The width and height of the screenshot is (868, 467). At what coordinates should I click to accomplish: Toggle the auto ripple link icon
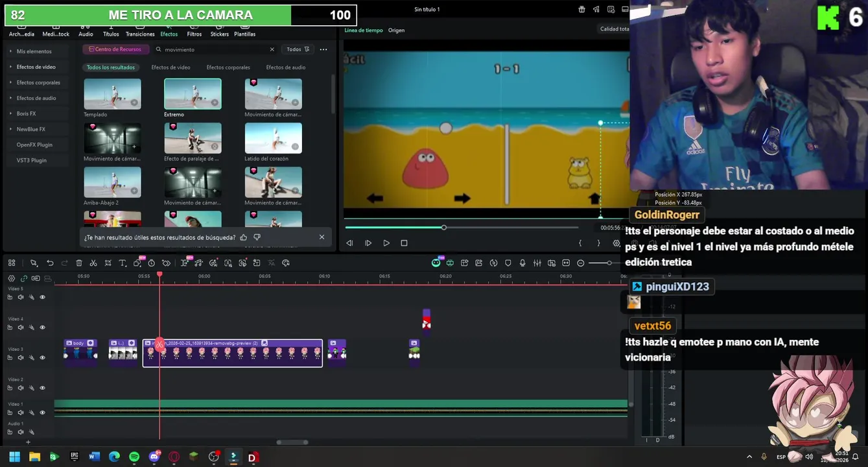click(x=24, y=278)
